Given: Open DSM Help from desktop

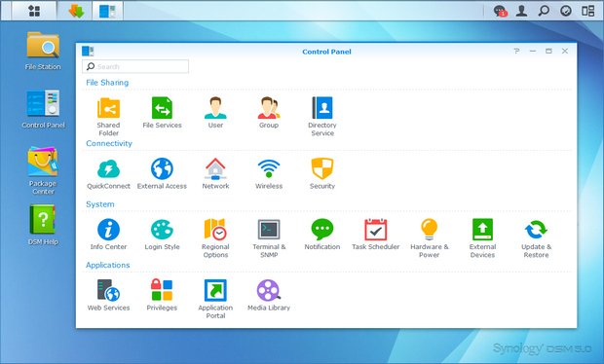Looking at the screenshot, I should tap(43, 225).
